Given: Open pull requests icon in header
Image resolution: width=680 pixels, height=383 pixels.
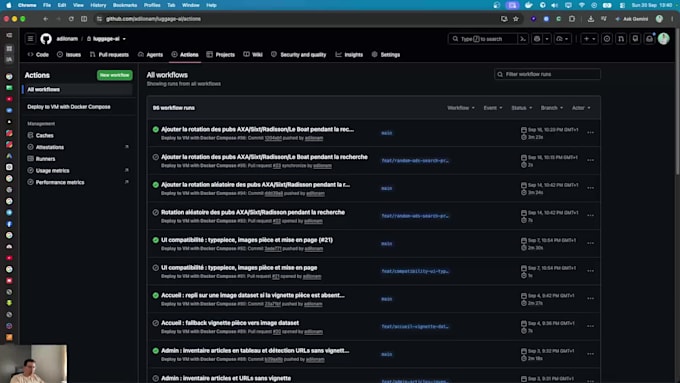Looking at the screenshot, I should coord(621,39).
